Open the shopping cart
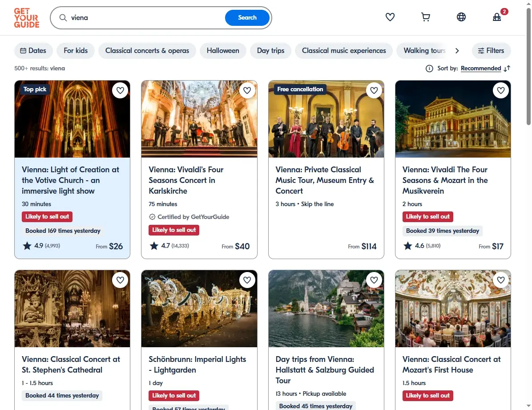Viewport: 532px width, 410px height. coord(425,17)
